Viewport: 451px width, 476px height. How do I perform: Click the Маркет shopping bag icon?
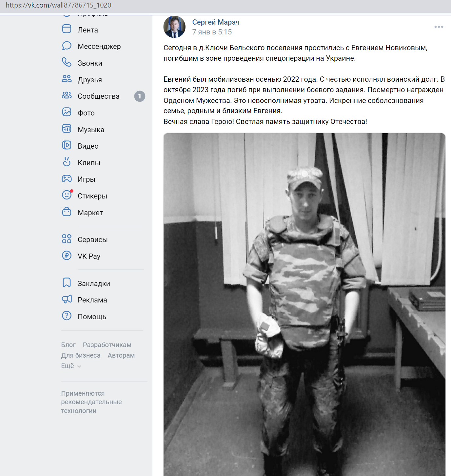tap(67, 212)
